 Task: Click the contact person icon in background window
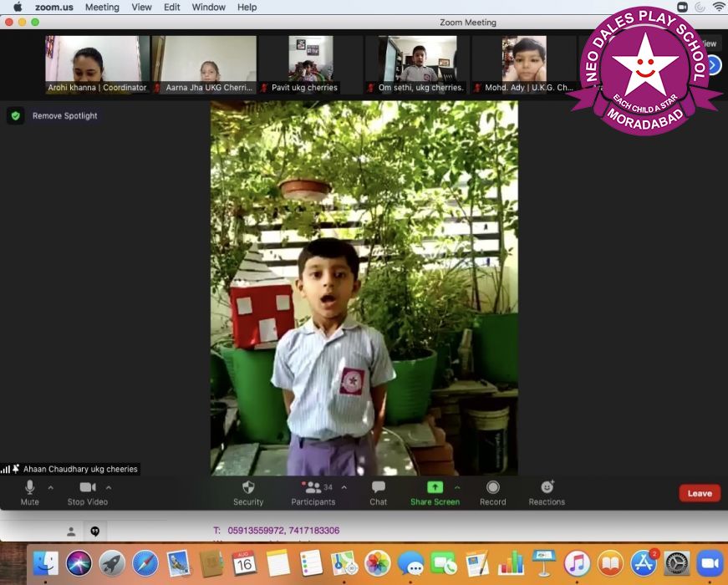(71, 532)
